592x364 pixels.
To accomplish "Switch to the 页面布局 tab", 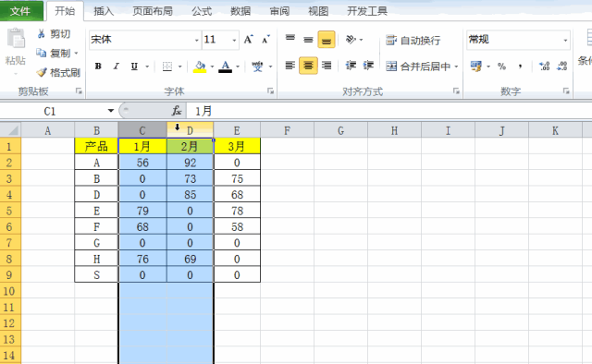I will (153, 11).
